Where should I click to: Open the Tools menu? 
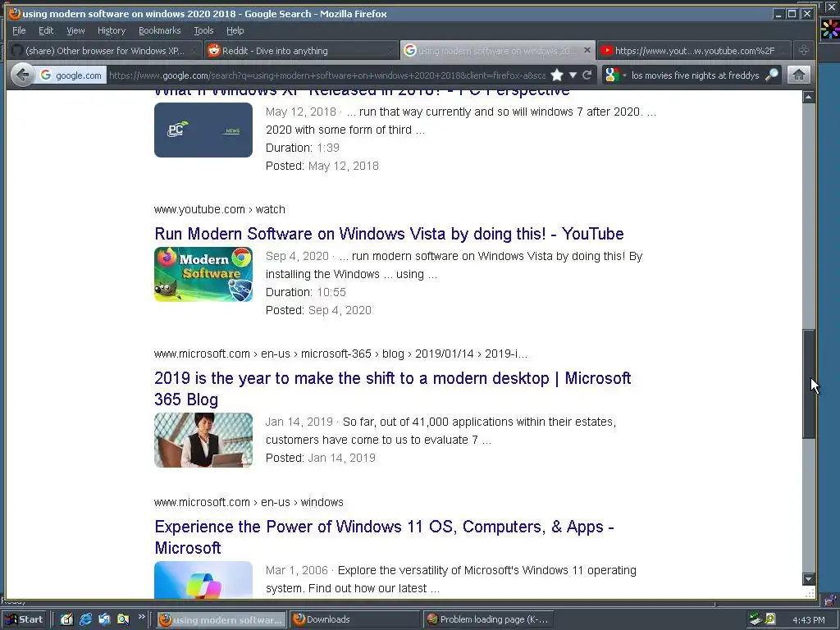point(203,30)
